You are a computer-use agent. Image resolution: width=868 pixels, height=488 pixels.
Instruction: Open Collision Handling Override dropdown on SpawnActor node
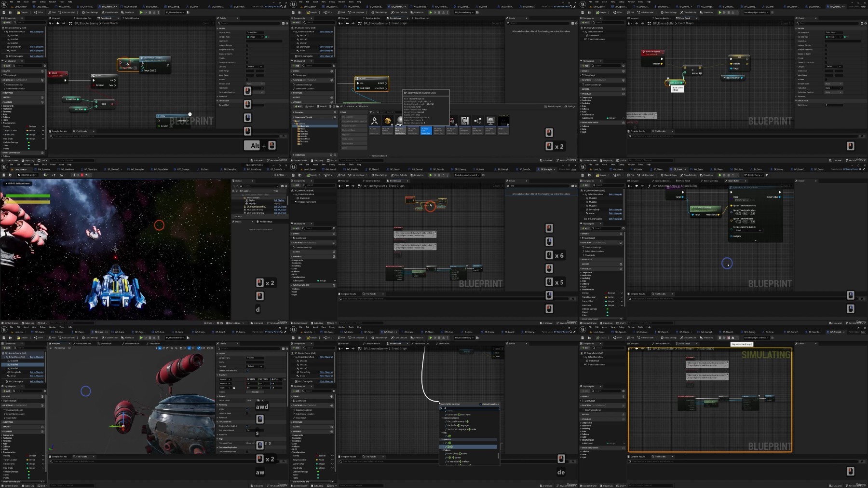tap(749, 230)
